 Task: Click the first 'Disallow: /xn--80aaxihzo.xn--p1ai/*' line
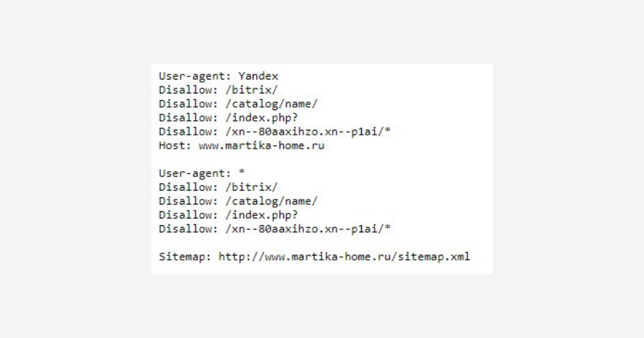(x=275, y=131)
